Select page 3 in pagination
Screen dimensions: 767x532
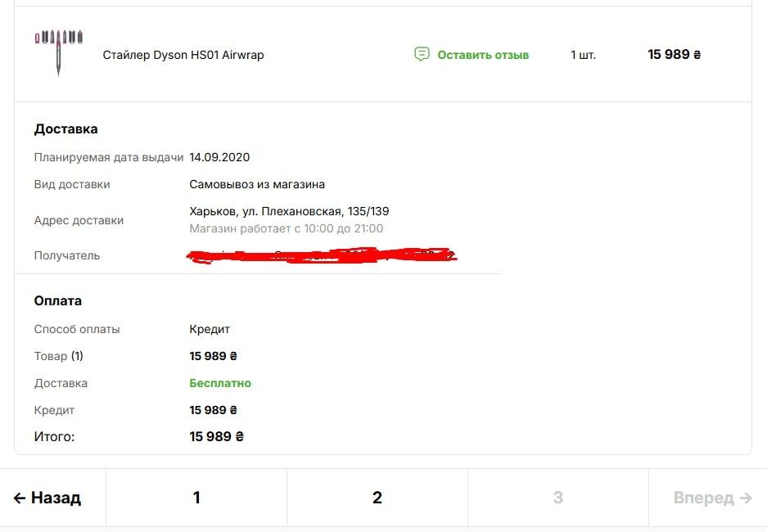(x=557, y=498)
